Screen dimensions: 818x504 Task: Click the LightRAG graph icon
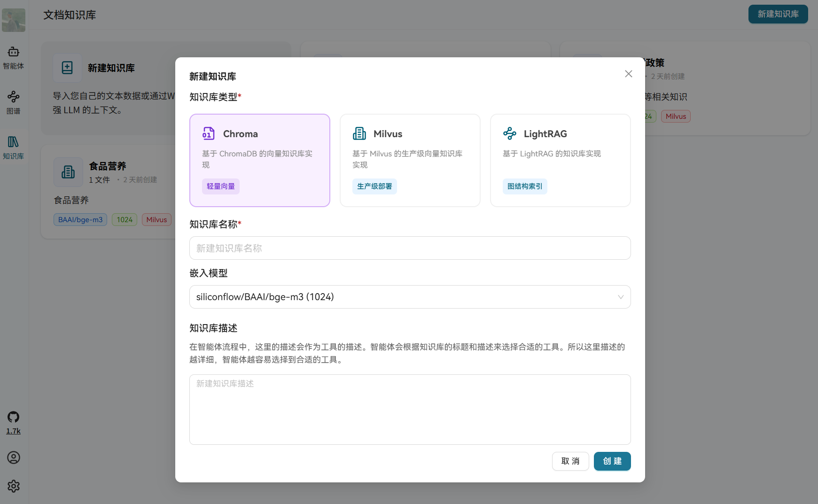[510, 134]
